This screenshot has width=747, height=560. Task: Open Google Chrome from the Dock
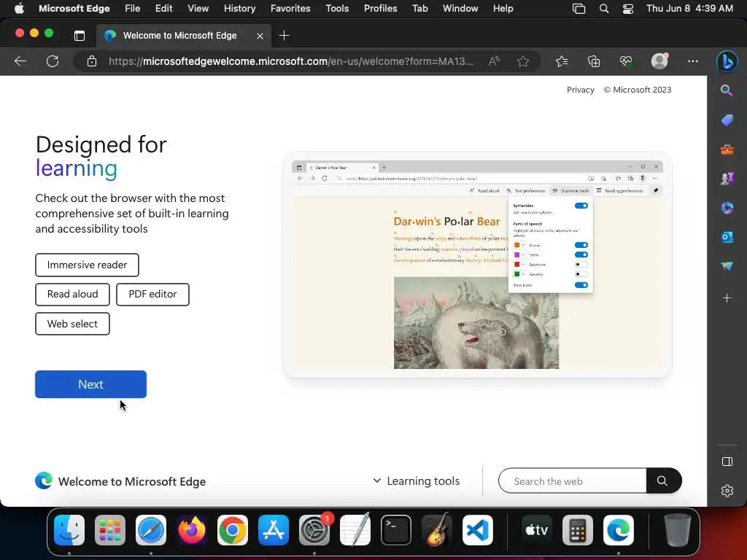(x=233, y=530)
